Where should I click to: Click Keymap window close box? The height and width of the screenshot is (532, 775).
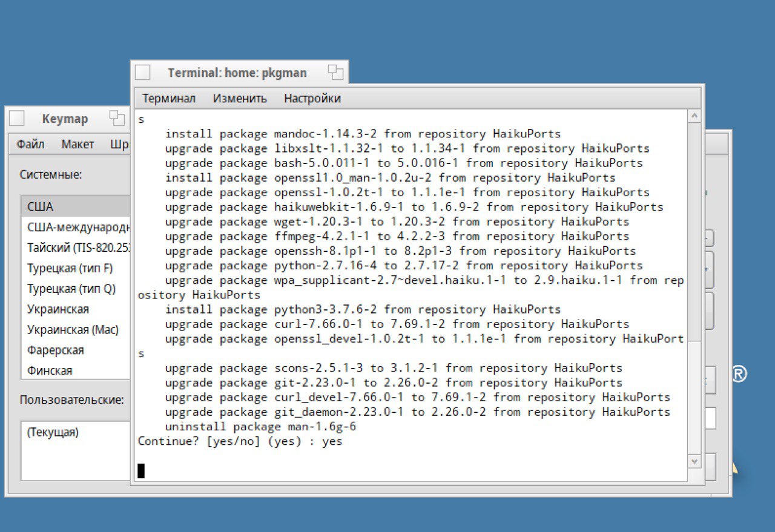pos(16,119)
